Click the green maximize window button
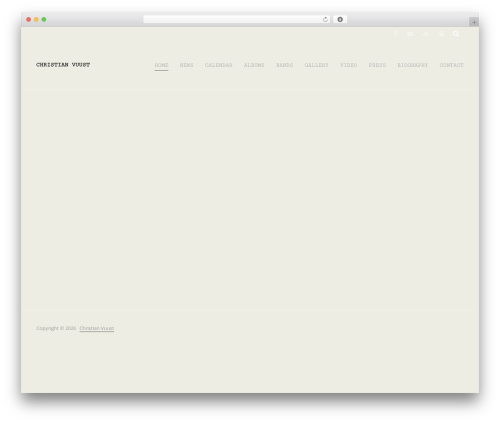 pos(44,20)
